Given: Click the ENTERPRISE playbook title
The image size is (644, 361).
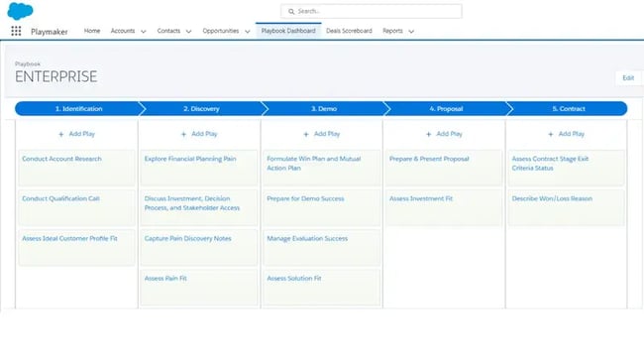Looking at the screenshot, I should (x=56, y=76).
